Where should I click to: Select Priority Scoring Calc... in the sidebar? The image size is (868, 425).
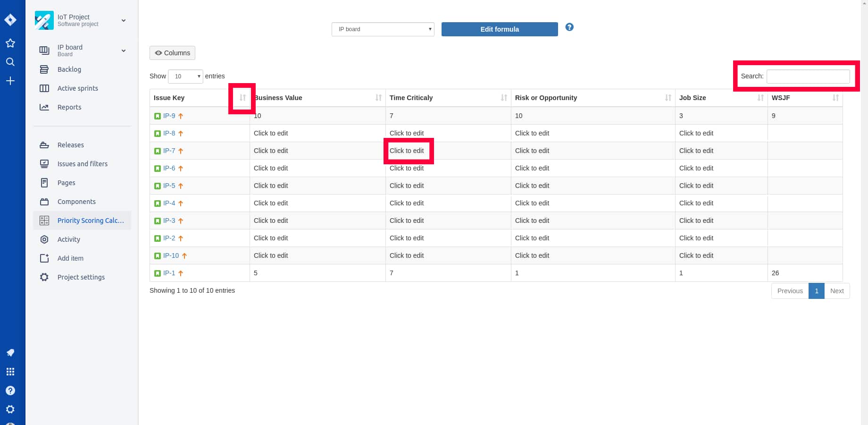82,221
